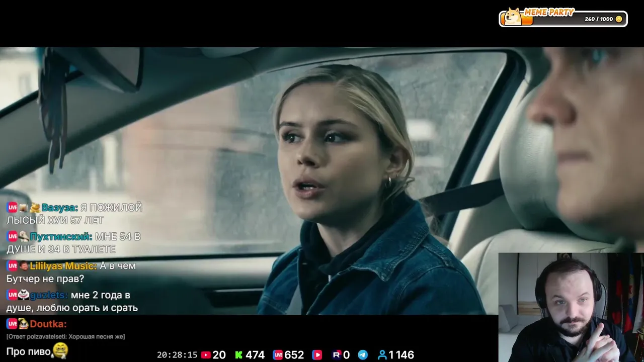Viewport: 644px width, 362px height.
Task: Click the stream timer 20:28:15
Action: [177, 355]
